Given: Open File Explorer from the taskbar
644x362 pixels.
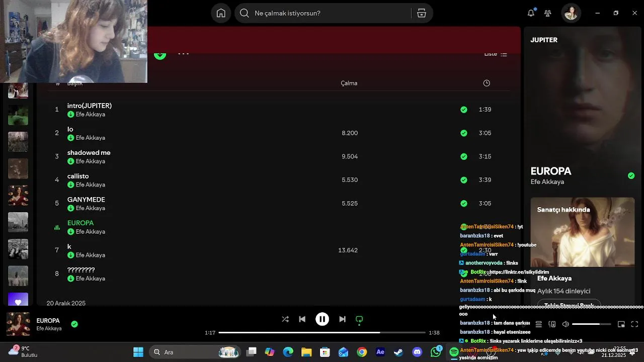Looking at the screenshot, I should 306,352.
